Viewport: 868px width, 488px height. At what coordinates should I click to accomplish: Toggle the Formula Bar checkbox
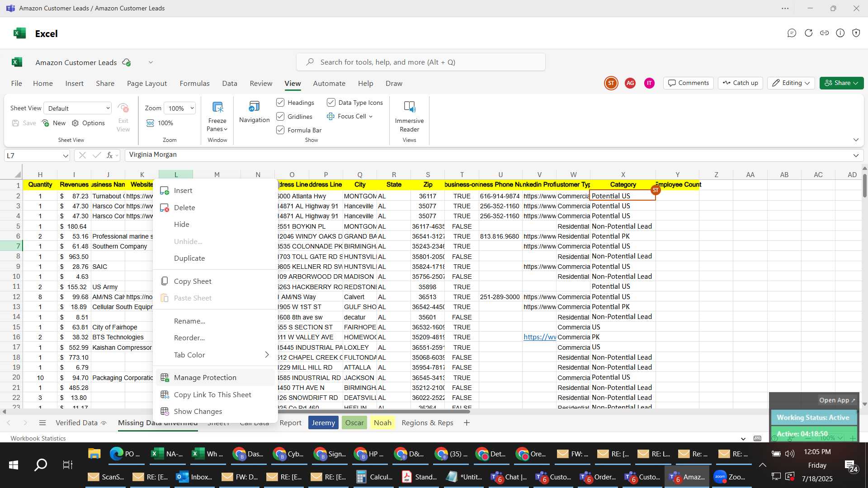pyautogui.click(x=280, y=130)
